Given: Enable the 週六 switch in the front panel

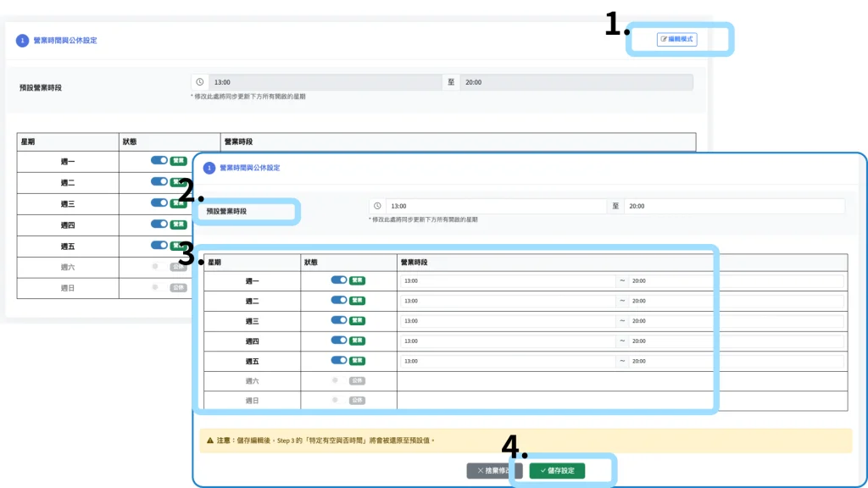Looking at the screenshot, I should [336, 381].
